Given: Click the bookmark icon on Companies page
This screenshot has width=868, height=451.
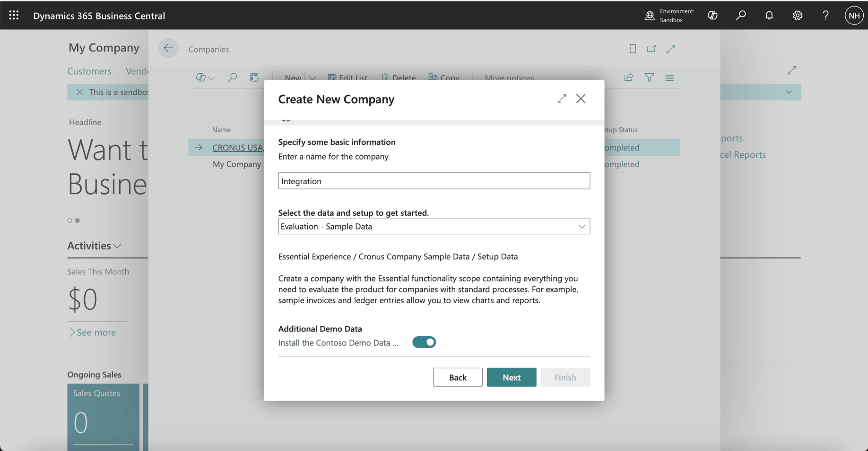Looking at the screenshot, I should click(633, 49).
